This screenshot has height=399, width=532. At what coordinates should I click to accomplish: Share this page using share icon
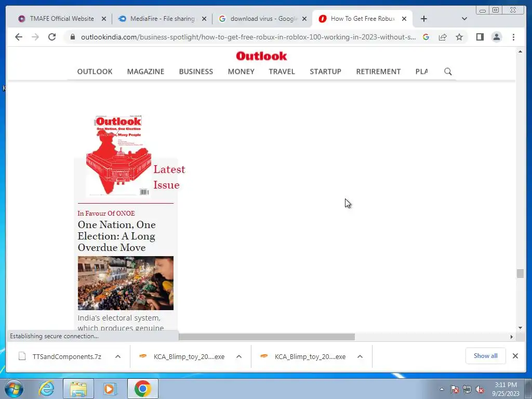(443, 37)
